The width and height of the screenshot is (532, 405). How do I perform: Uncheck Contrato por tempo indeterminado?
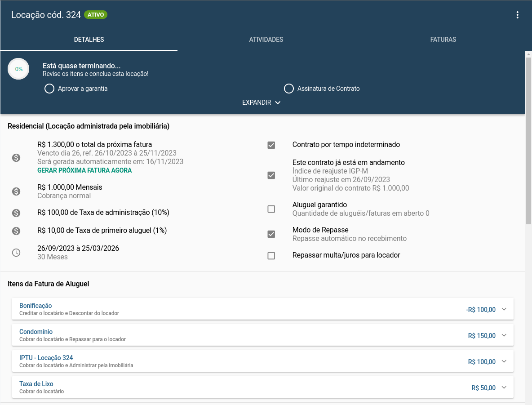point(271,145)
